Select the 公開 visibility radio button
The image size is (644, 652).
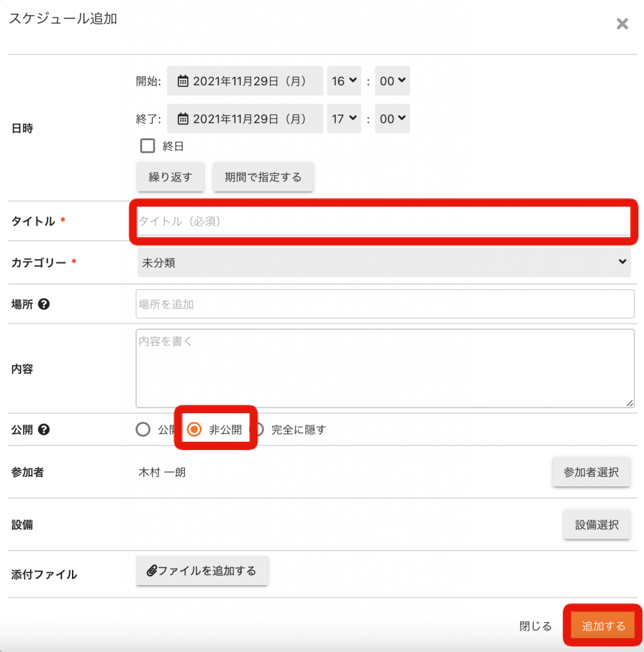pos(143,429)
